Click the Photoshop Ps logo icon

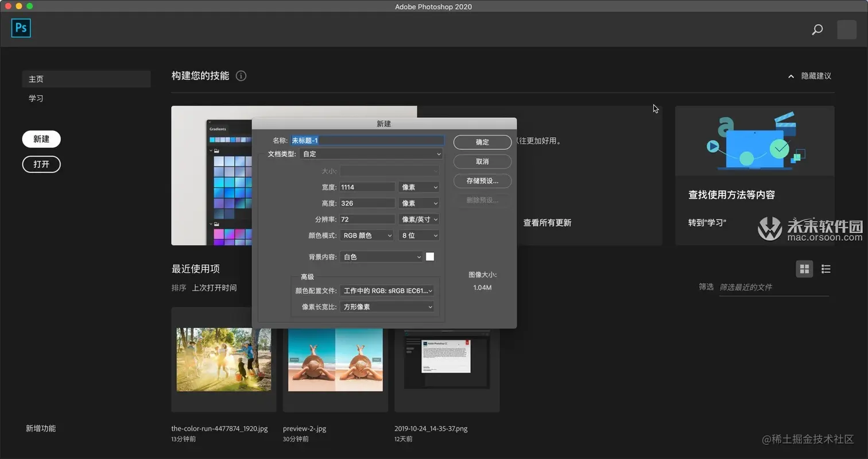pyautogui.click(x=21, y=28)
